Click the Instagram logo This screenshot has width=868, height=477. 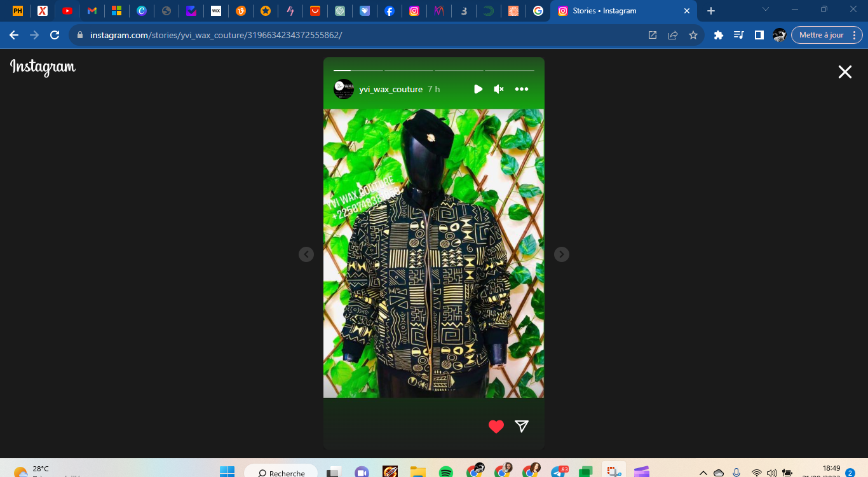(43, 67)
